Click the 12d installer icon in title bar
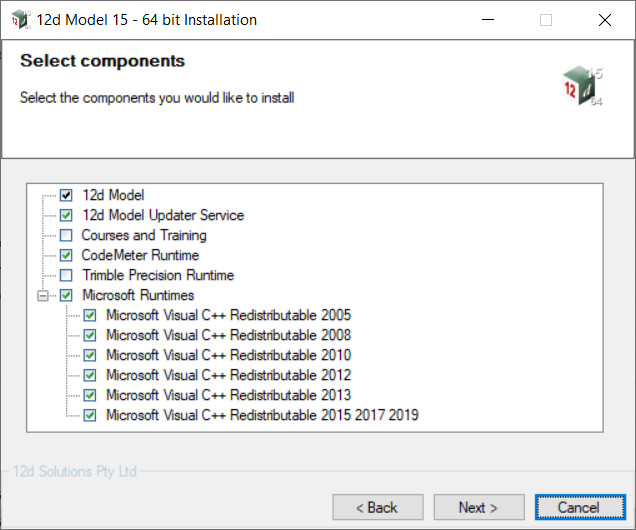The width and height of the screenshot is (636, 530). [20, 19]
